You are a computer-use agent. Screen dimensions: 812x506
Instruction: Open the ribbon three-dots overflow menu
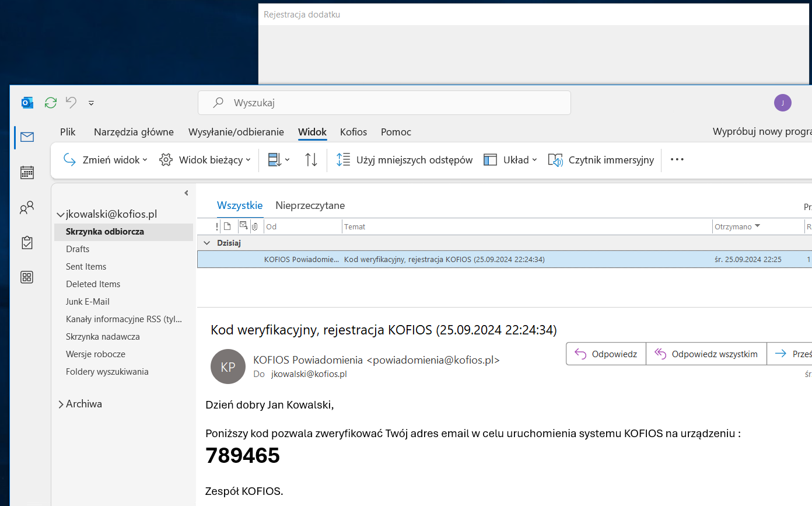[677, 159]
